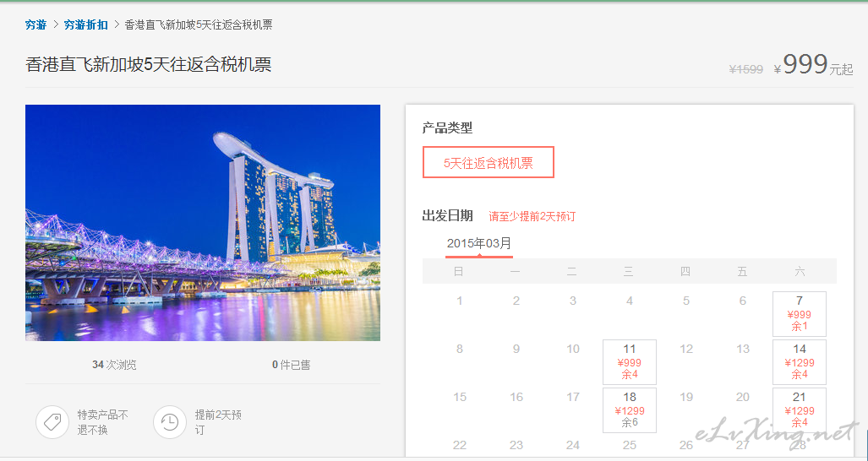
Task: Choose departure date 21 priced ¥1299
Action: (800, 410)
